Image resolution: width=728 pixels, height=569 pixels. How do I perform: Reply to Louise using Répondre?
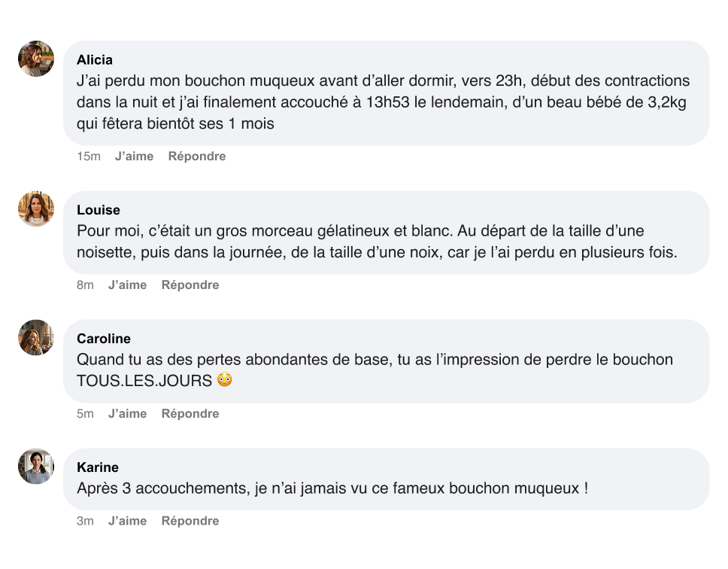click(190, 284)
